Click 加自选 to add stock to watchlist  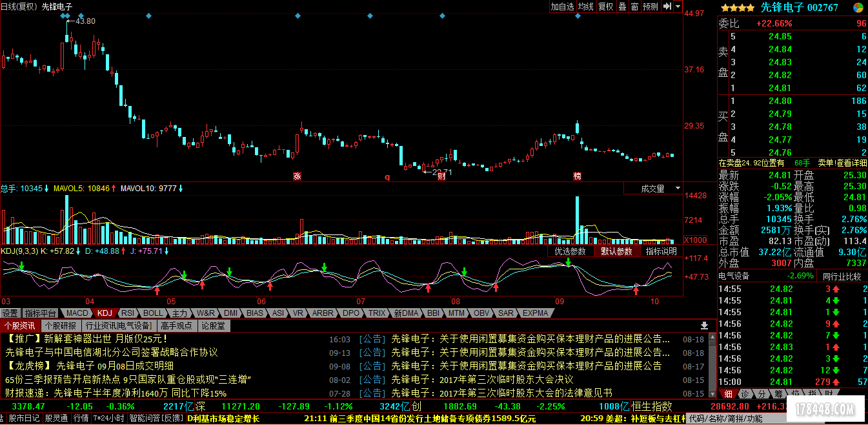pos(562,6)
